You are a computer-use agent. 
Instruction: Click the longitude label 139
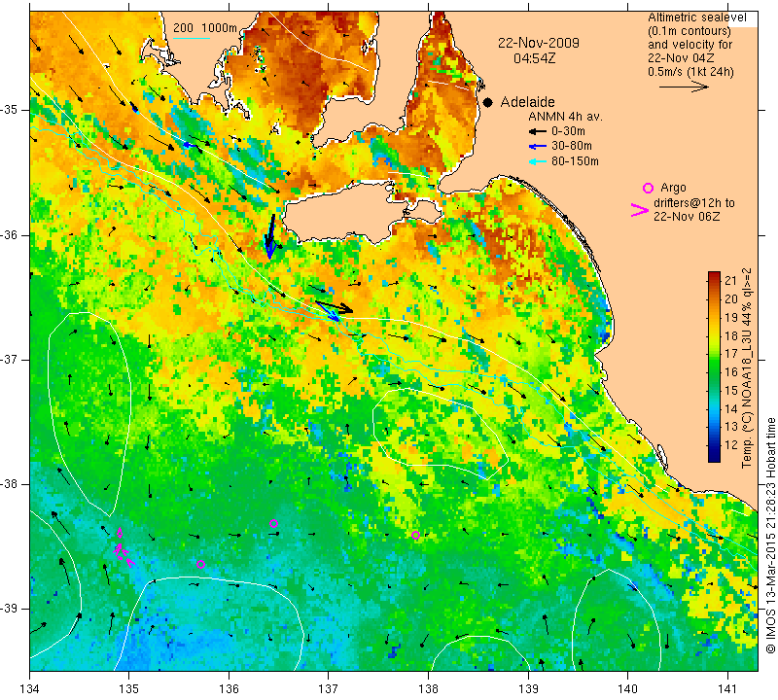click(528, 689)
